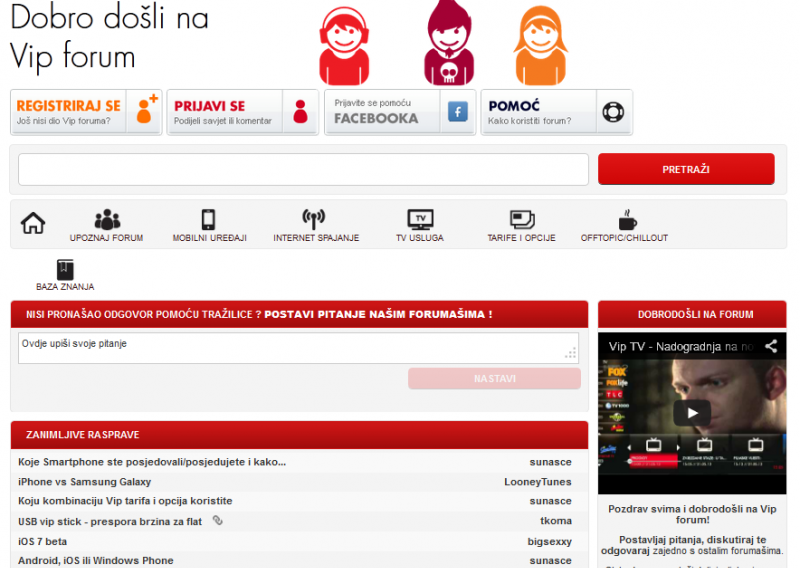The height and width of the screenshot is (568, 800).
Task: Click the red headphone character avatar
Action: coord(344,46)
